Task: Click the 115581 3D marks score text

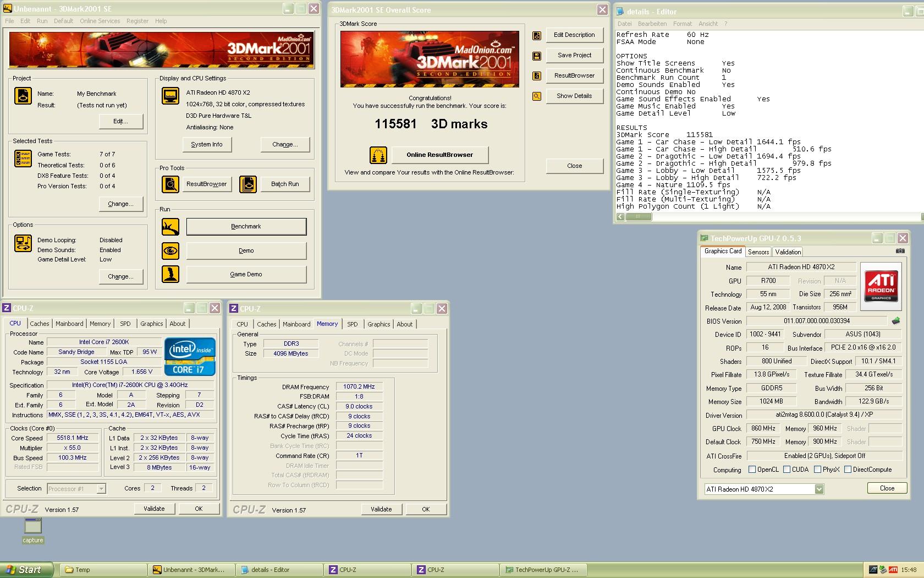Action: click(431, 124)
